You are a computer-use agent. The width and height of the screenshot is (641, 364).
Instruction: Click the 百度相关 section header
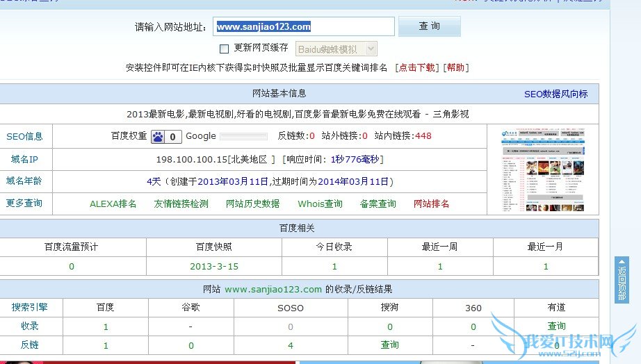coord(297,229)
